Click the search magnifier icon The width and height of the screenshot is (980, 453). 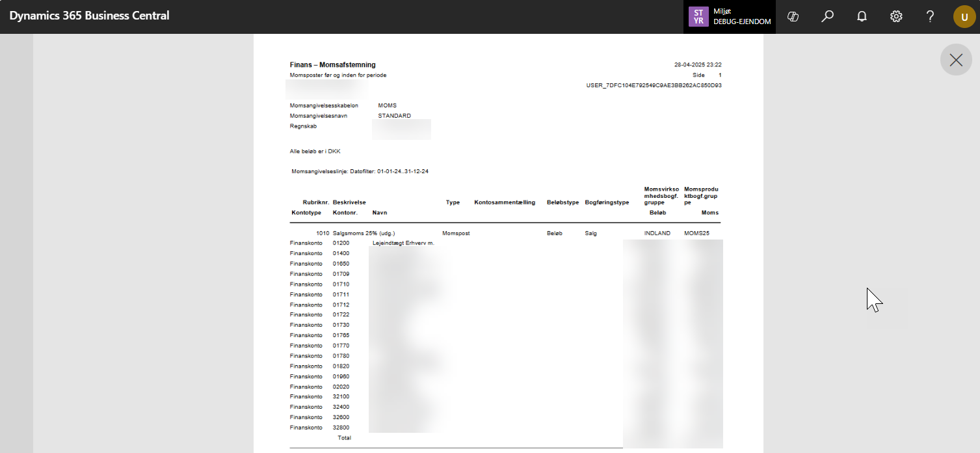pos(827,17)
